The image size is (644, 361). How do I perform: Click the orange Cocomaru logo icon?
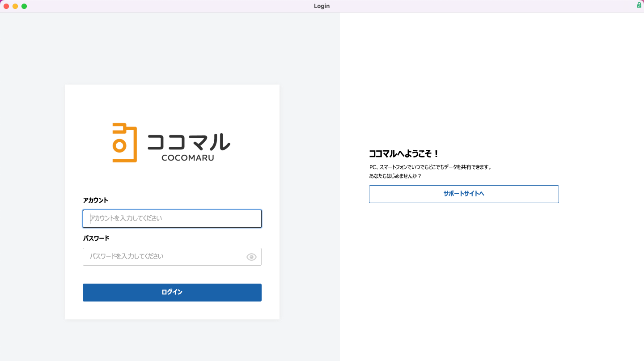(124, 143)
